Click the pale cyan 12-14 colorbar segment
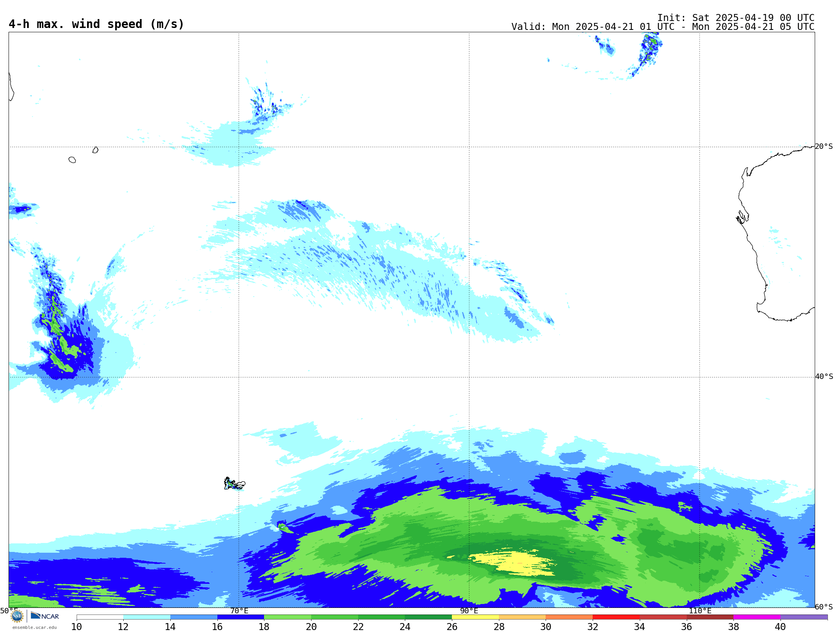 click(147, 617)
